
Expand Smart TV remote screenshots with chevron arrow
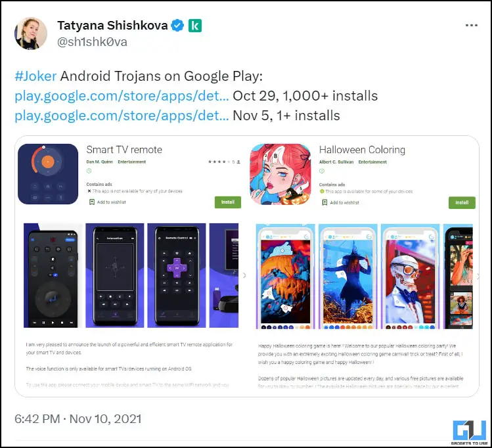pos(244,275)
